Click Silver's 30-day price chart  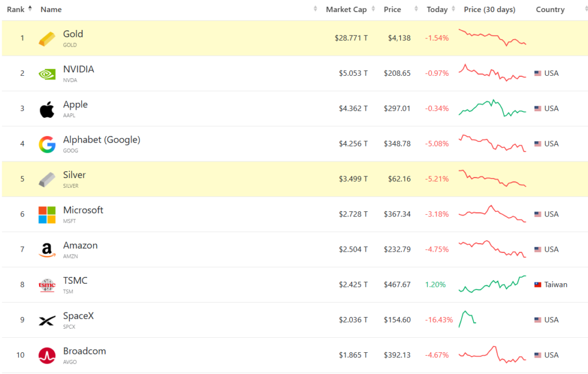coord(492,178)
